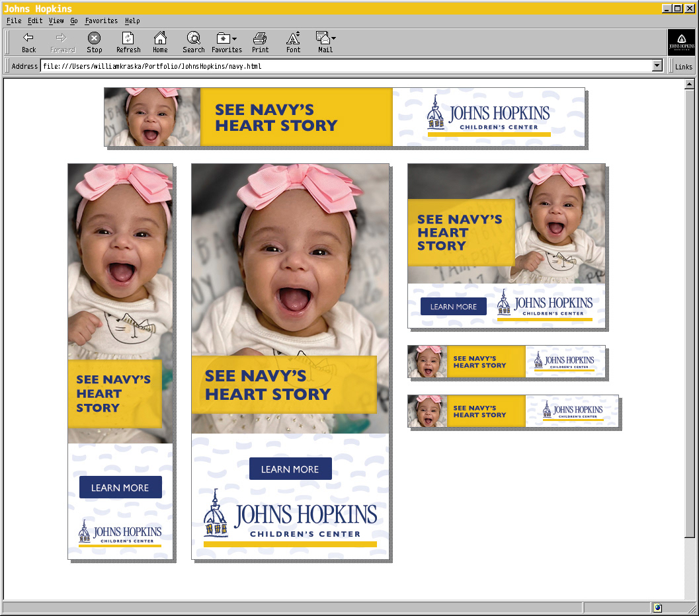
Task: Click Learn More in the large portrait ad
Action: pos(290,469)
